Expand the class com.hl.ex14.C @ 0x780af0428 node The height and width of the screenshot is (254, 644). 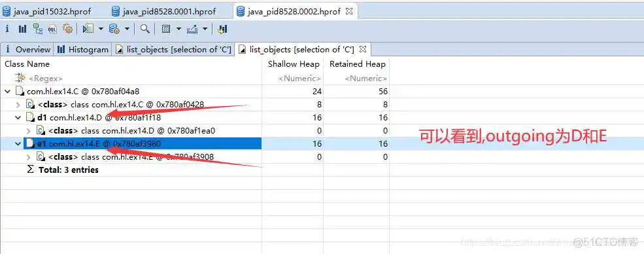18,104
